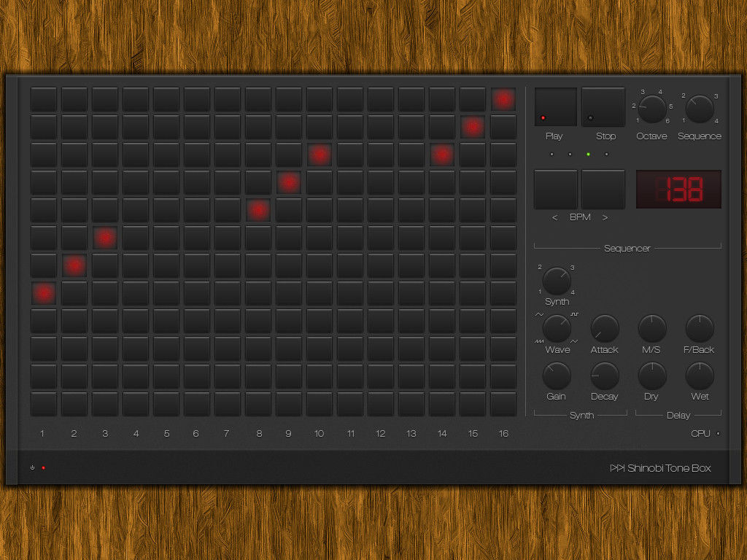Turn off the lit pad in column 1

(x=43, y=293)
